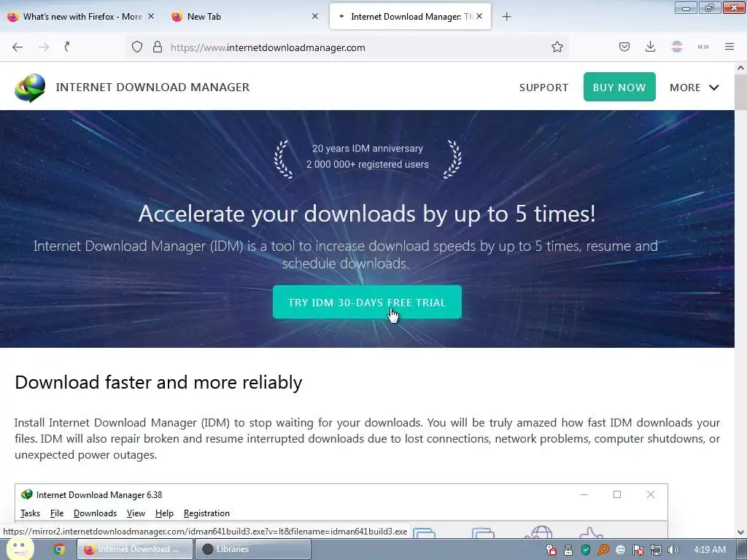The height and width of the screenshot is (560, 747).
Task: Click the IDM globe logo
Action: (29, 87)
